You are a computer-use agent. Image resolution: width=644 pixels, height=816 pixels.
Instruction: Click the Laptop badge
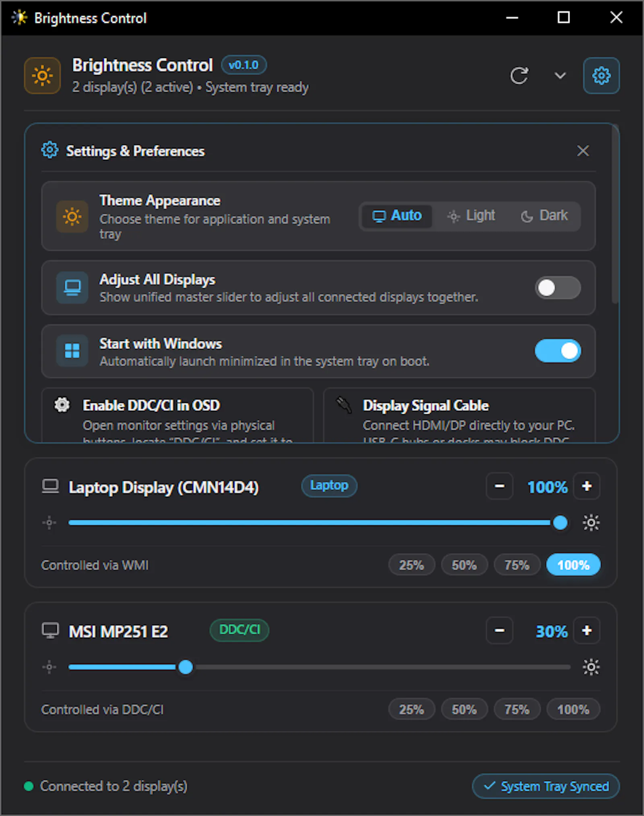point(329,485)
